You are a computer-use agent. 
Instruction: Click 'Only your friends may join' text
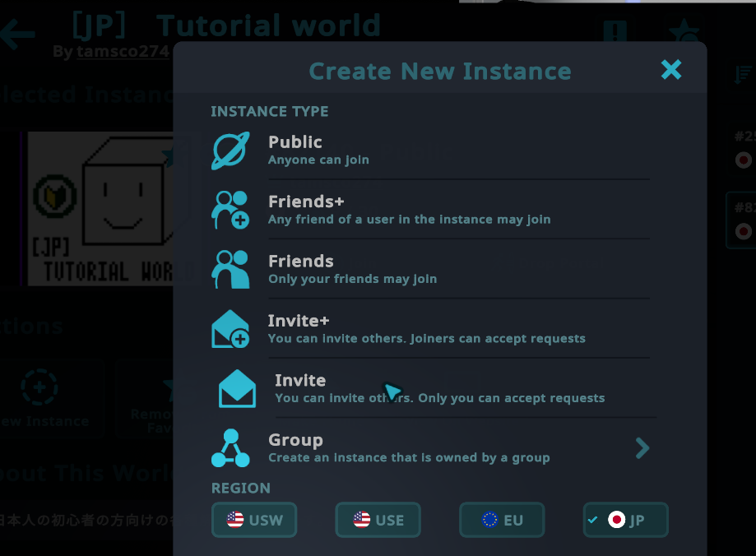352,279
